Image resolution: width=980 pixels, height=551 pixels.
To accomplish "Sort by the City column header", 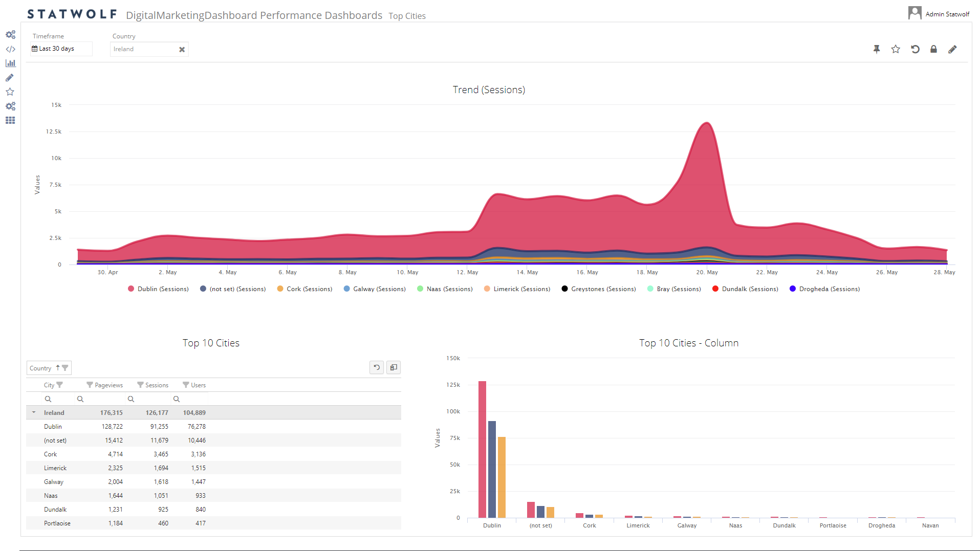I will tap(49, 385).
